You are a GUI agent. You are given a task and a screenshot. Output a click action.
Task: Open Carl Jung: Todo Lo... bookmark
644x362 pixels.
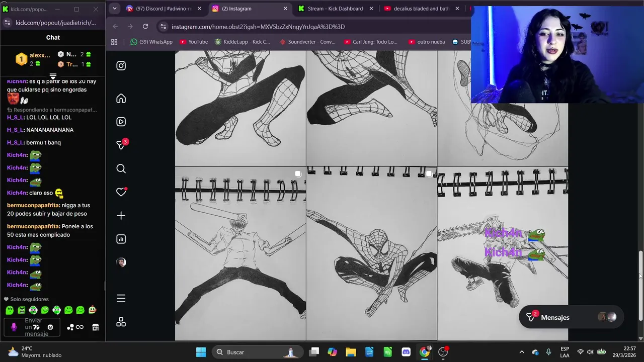pos(371,42)
